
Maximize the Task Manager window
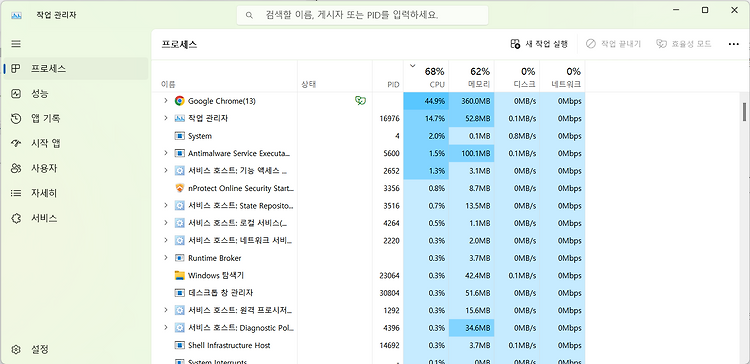coord(705,10)
